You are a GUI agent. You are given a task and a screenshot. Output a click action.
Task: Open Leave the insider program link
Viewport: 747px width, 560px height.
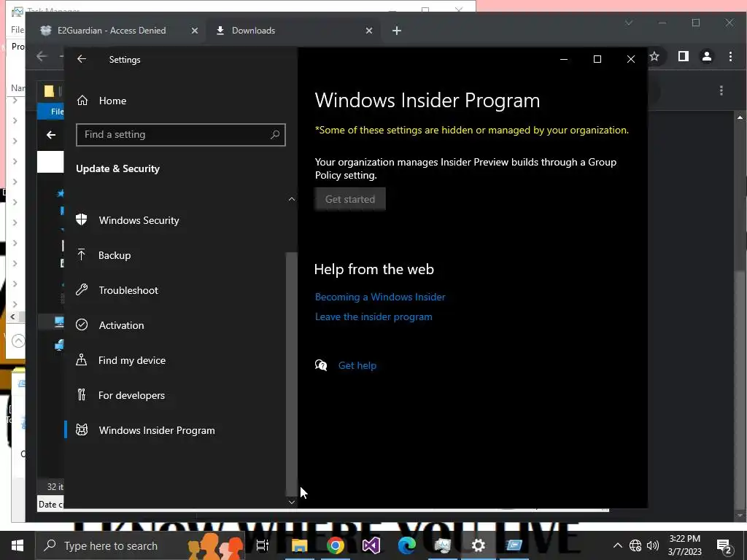tap(373, 316)
